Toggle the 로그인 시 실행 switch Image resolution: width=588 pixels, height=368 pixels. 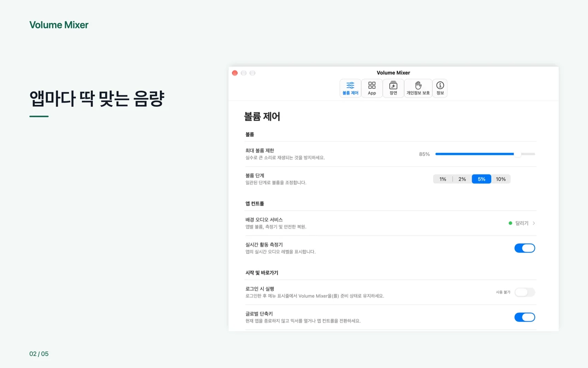point(525,292)
